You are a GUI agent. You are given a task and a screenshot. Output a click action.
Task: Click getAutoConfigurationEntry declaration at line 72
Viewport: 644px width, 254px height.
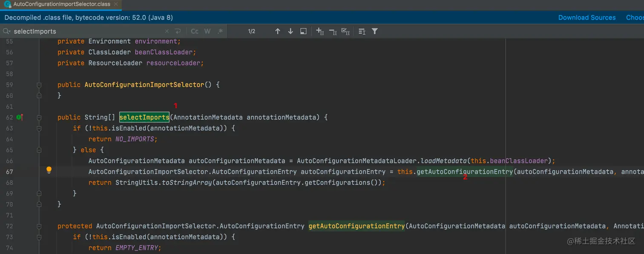point(356,226)
